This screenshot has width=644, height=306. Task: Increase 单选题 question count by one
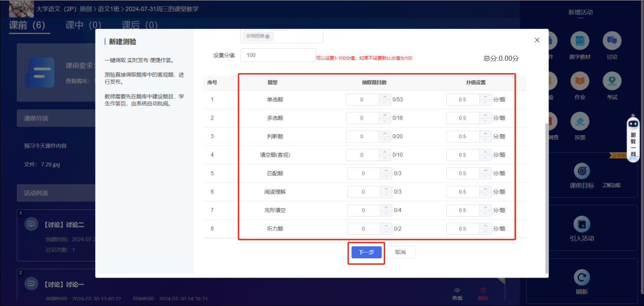click(x=385, y=97)
